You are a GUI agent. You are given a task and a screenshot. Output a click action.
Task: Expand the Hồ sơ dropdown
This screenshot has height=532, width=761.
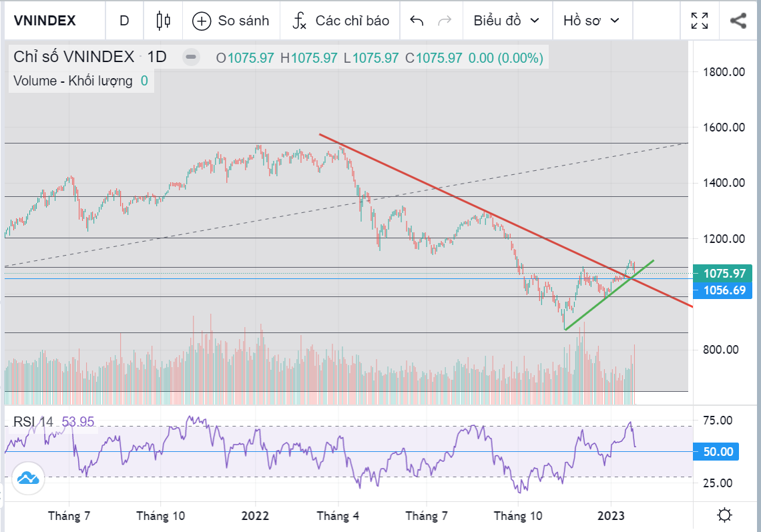coord(591,21)
